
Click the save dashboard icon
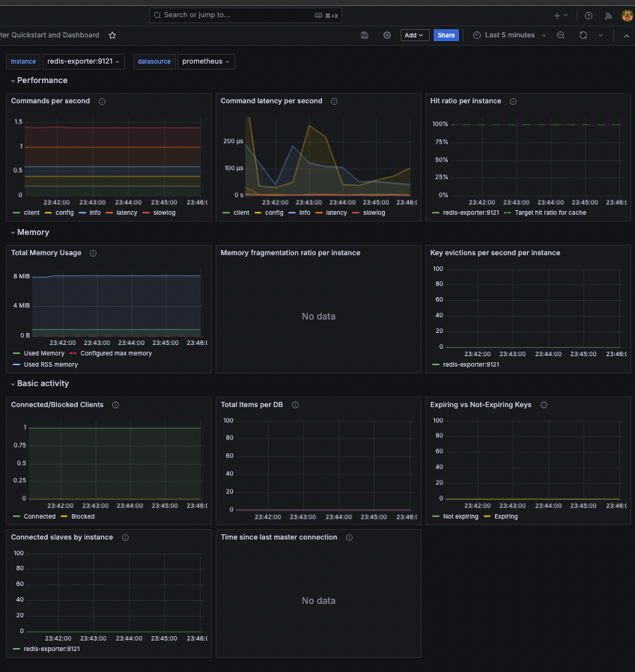(365, 36)
